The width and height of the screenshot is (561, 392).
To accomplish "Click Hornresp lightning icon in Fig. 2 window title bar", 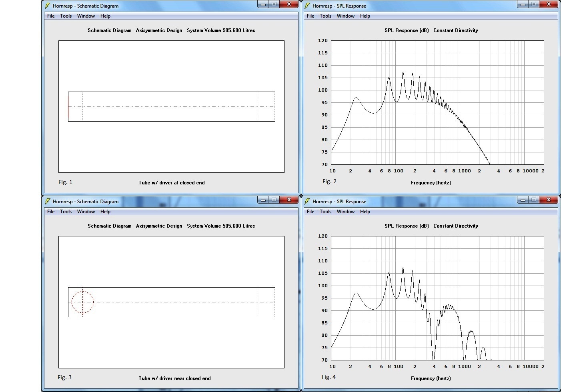I will [307, 6].
